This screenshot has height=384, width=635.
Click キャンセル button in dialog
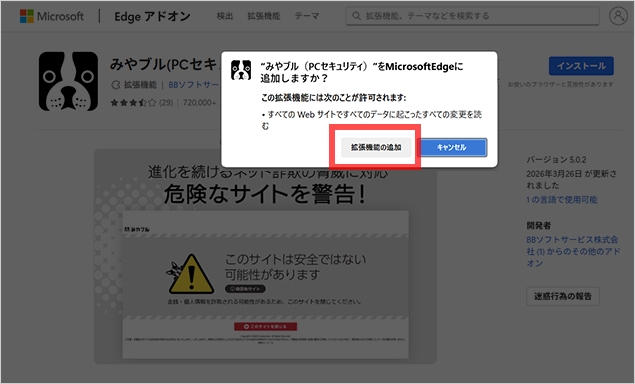[452, 147]
